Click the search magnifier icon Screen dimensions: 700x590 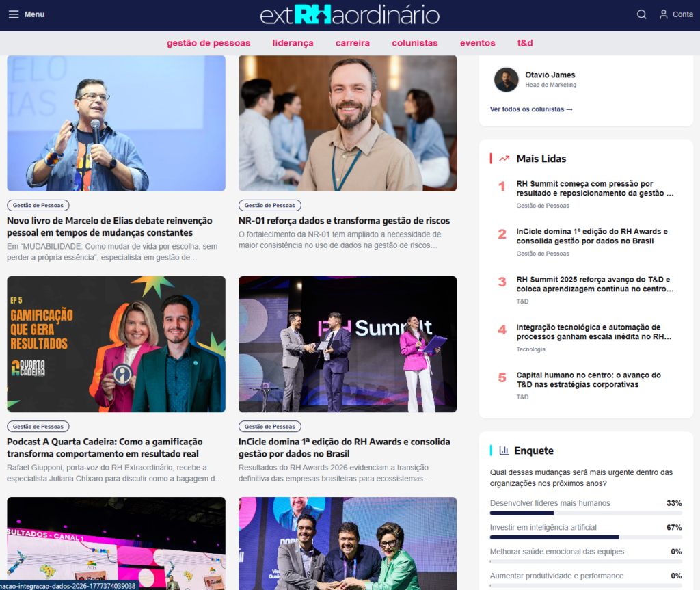pos(641,14)
